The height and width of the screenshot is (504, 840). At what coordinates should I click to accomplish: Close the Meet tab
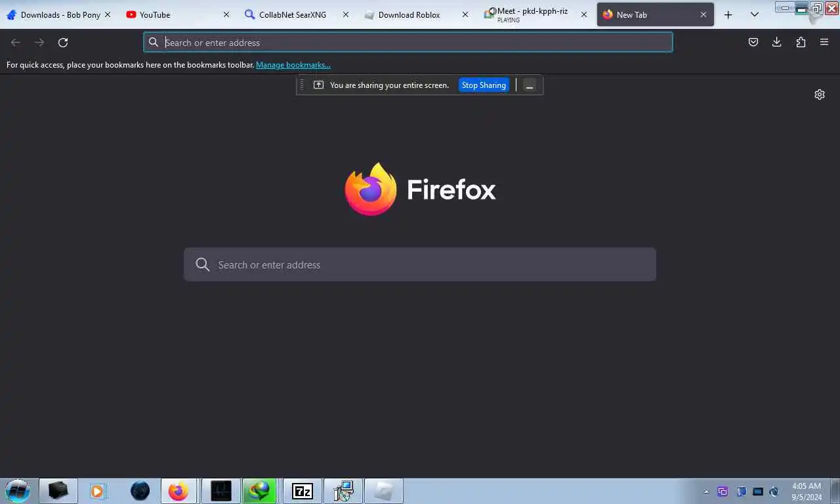[x=584, y=14]
